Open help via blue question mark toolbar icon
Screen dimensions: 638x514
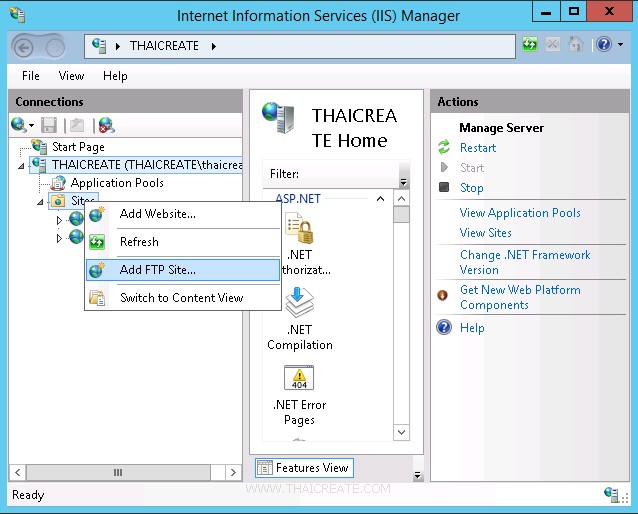[x=604, y=44]
